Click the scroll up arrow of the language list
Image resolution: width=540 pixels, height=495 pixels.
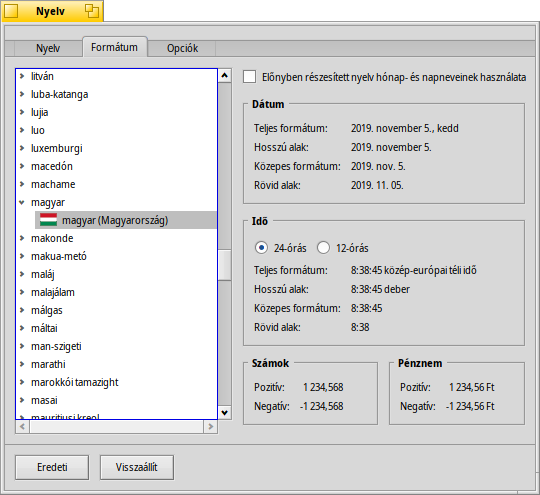225,75
